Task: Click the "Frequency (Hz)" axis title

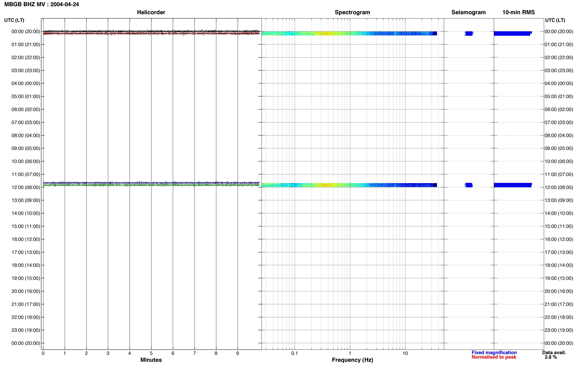Action: coord(352,360)
